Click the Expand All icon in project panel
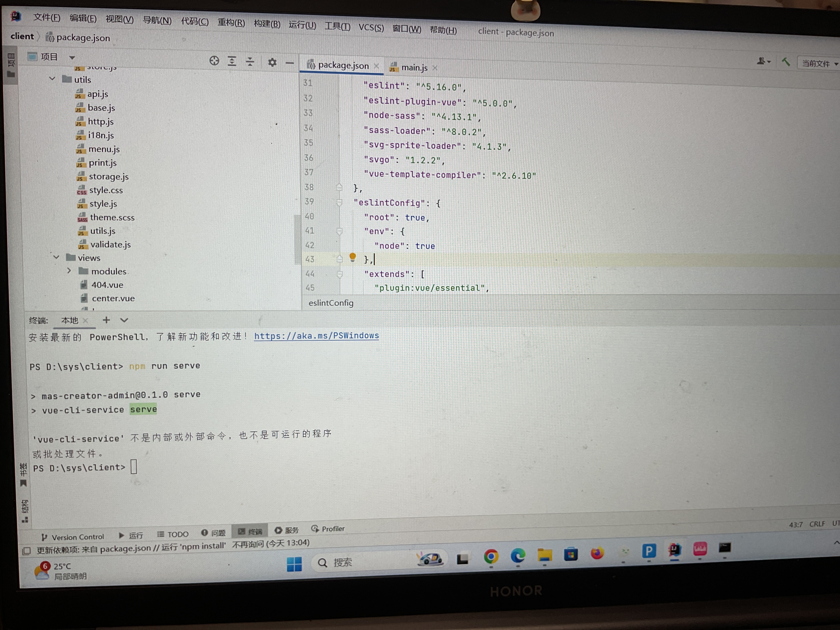This screenshot has width=840, height=630. pyautogui.click(x=232, y=61)
